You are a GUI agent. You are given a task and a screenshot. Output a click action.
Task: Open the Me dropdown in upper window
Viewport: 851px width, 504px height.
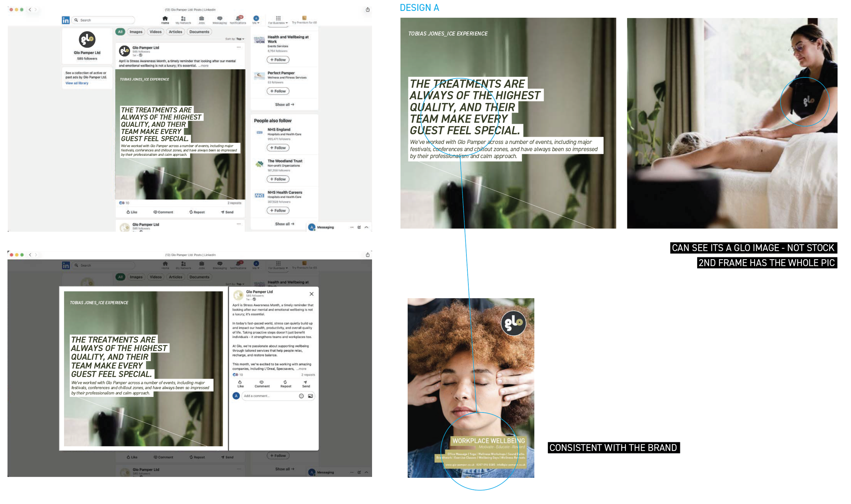(256, 20)
